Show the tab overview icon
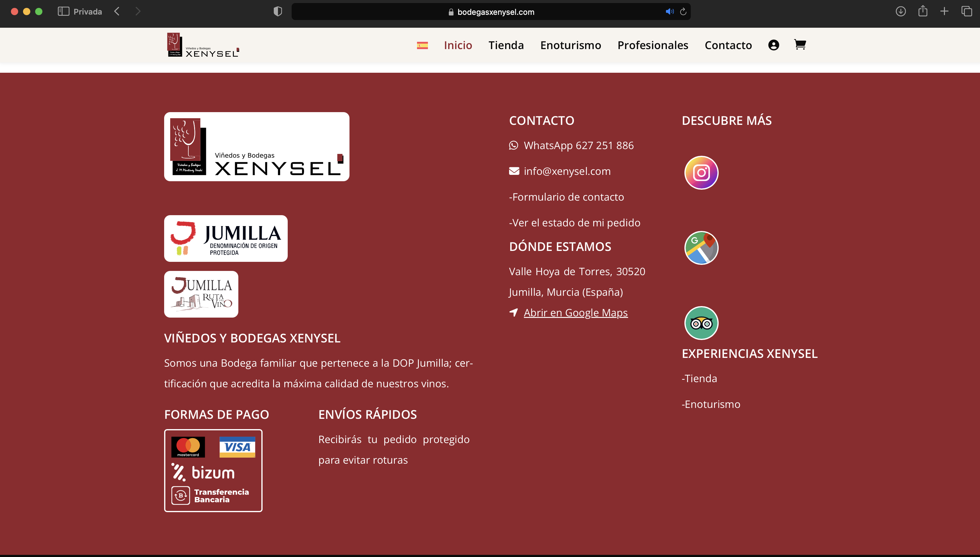The height and width of the screenshot is (557, 980). click(967, 12)
